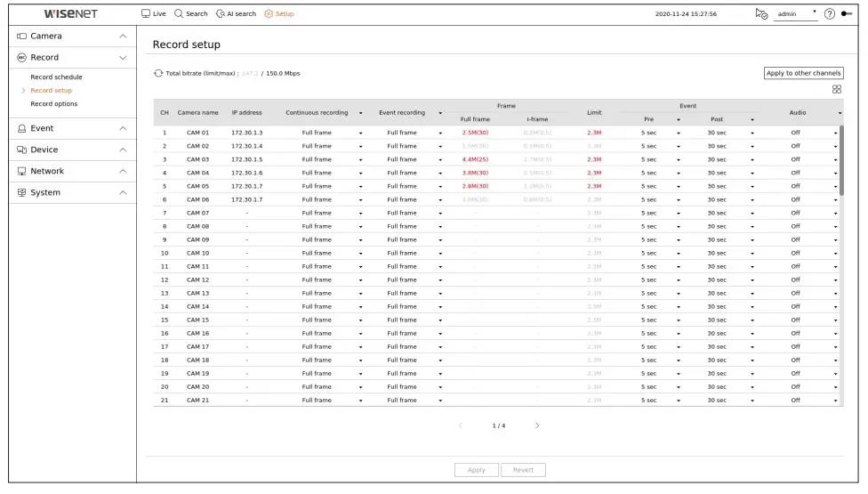Open Record options submenu
The height and width of the screenshot is (494, 868).
(53, 103)
